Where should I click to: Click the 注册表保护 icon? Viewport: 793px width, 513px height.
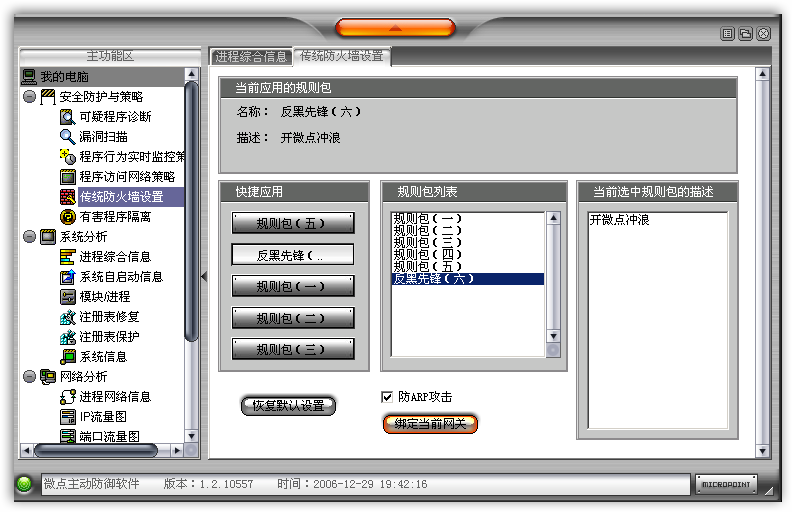tap(67, 336)
